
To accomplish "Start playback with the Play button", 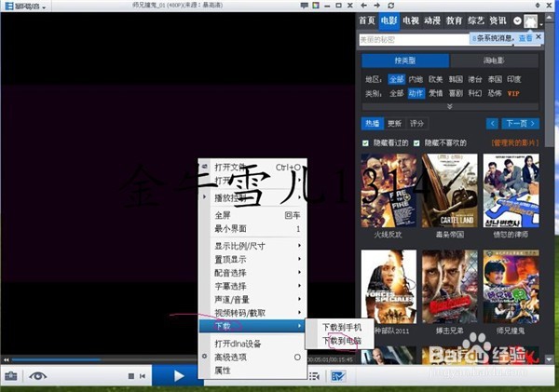I will (178, 375).
